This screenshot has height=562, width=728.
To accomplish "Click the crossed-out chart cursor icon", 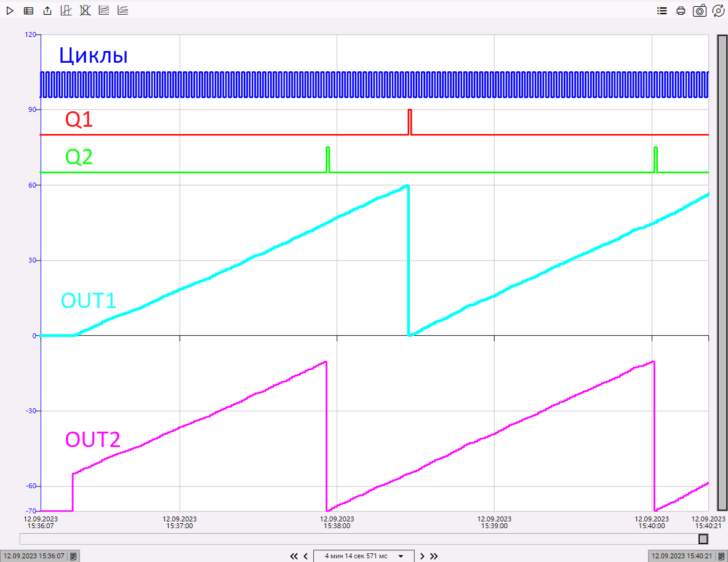I will 85,10.
